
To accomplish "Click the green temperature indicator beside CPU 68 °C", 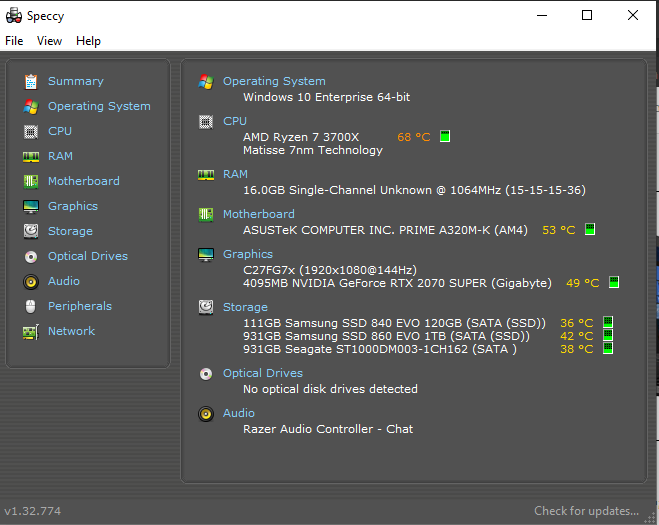I will click(x=445, y=136).
